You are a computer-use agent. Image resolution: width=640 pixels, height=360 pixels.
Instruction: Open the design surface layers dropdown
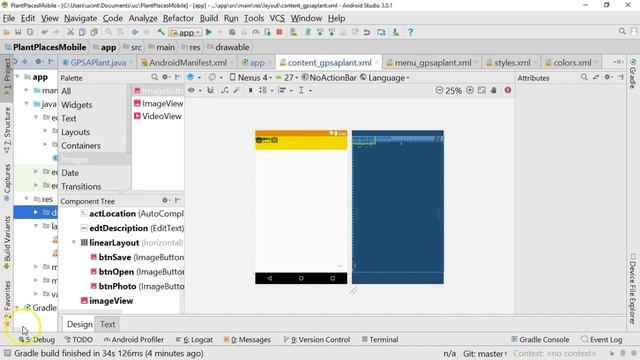[x=194, y=77]
